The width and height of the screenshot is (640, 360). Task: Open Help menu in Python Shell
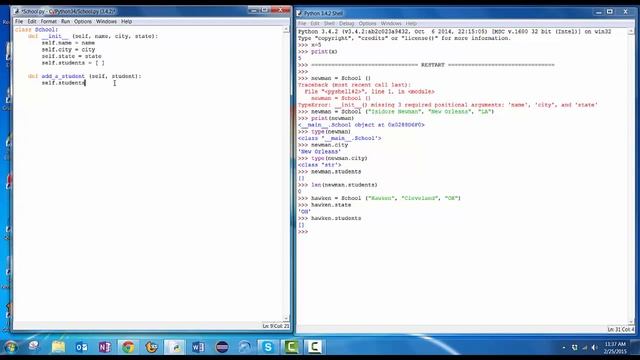pyautogui.click(x=411, y=24)
